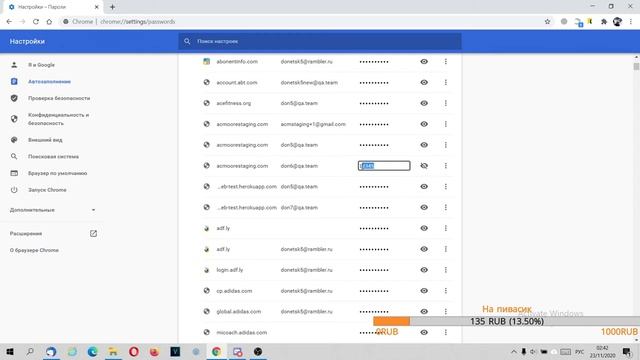Reveal the micoach.adidas.com password
The width and height of the screenshot is (640, 360).
424,332
